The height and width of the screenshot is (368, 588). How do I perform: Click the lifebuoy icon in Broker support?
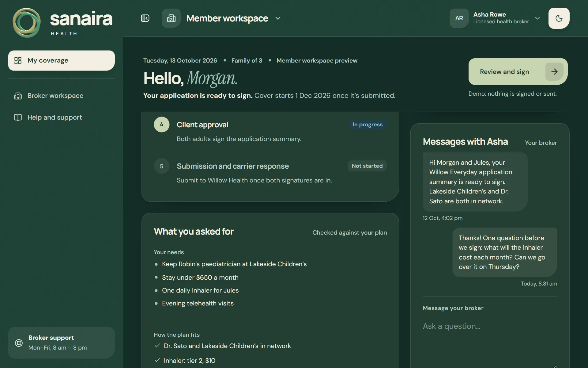click(19, 343)
